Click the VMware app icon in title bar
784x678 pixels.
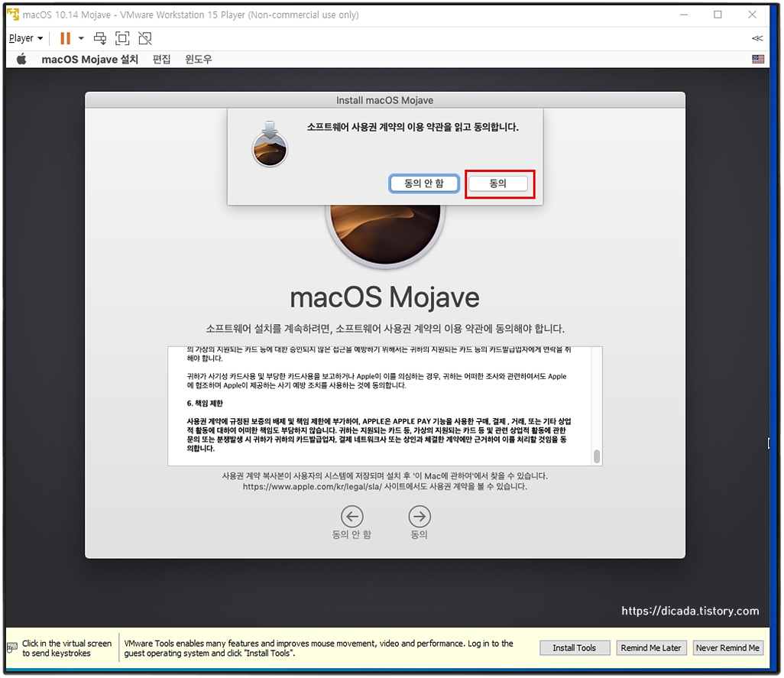pyautogui.click(x=13, y=14)
